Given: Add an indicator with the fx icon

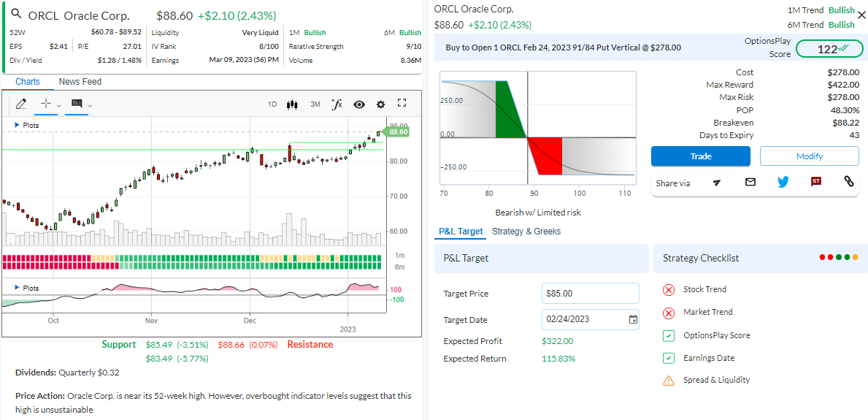Looking at the screenshot, I should point(337,104).
